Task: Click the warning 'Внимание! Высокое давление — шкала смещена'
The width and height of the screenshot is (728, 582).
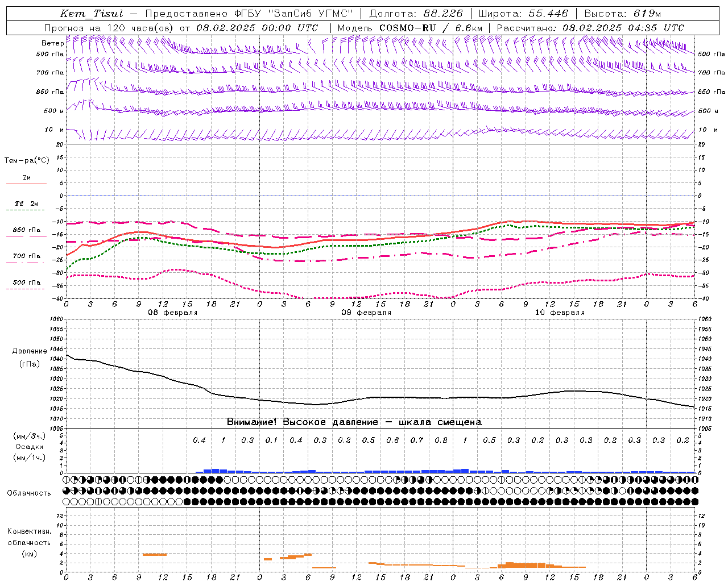Action: (354, 422)
